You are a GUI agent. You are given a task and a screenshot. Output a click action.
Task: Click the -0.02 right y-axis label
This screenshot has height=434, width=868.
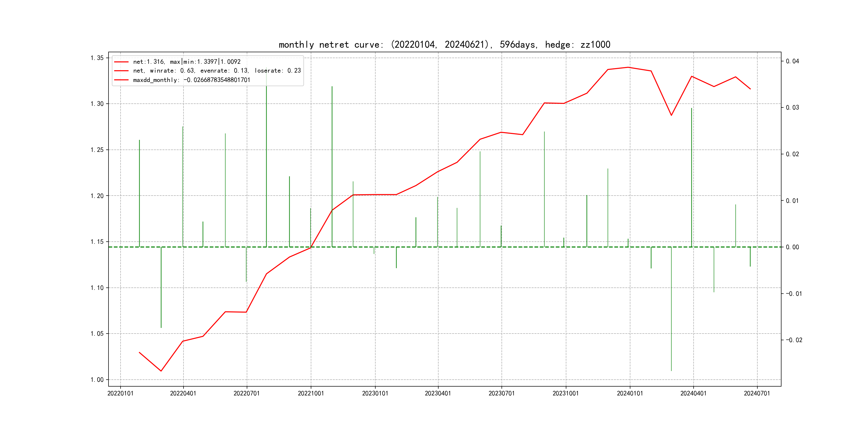click(x=794, y=340)
